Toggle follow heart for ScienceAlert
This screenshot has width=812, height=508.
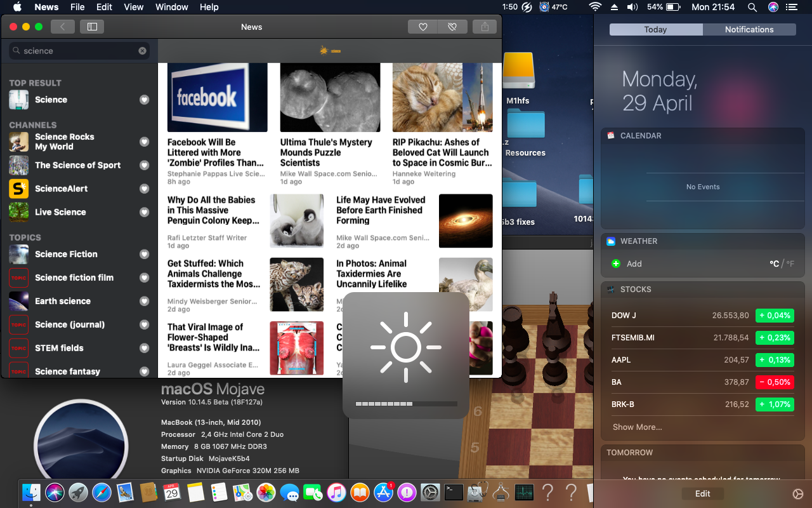point(144,189)
